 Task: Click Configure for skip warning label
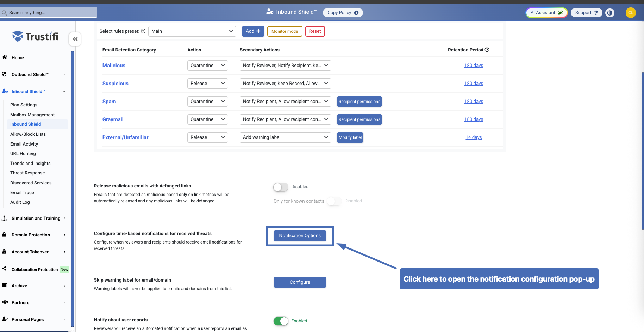click(x=300, y=282)
